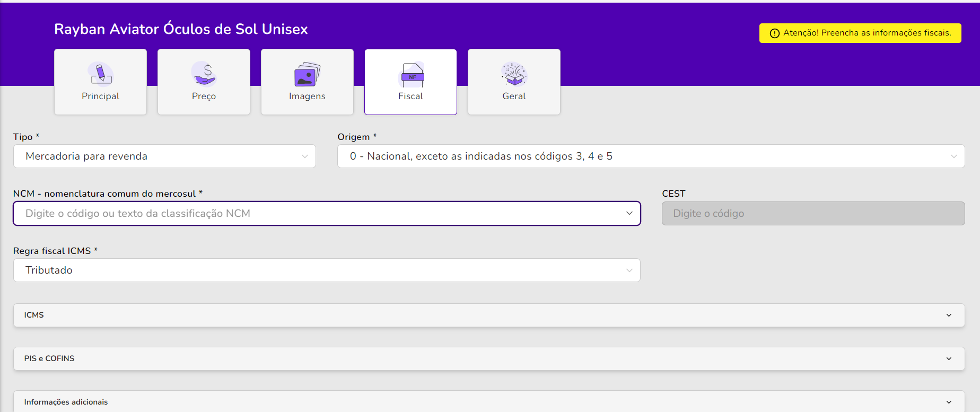Click the open box icon on Geral
This screenshot has width=980, height=412.
coord(514,74)
